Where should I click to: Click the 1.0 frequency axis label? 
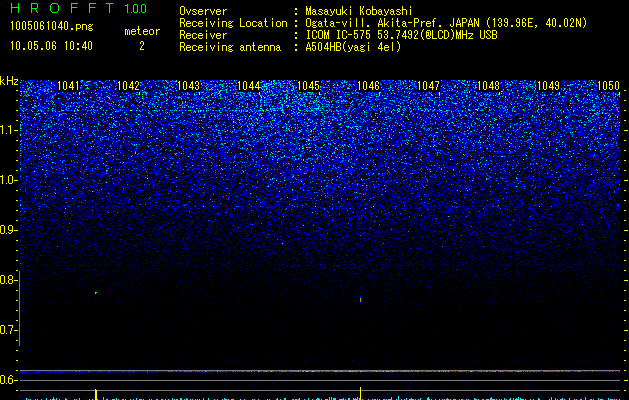click(x=8, y=181)
